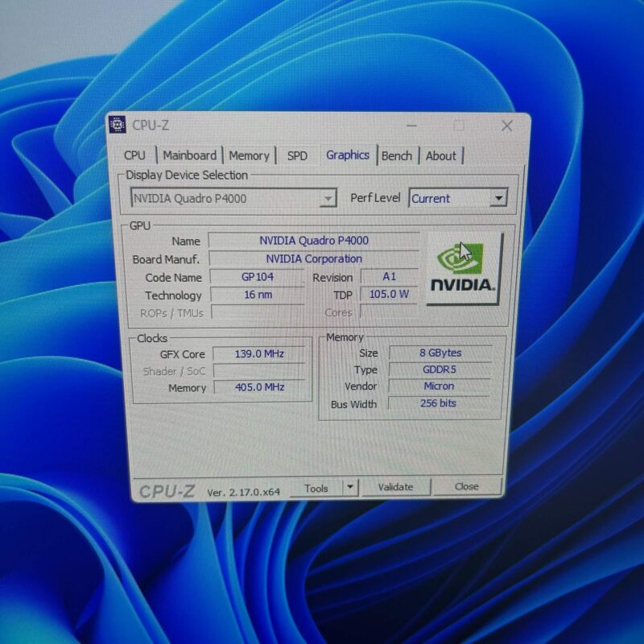Click the CPU-Z app icon in title bar
This screenshot has height=644, width=644.
coord(117,125)
